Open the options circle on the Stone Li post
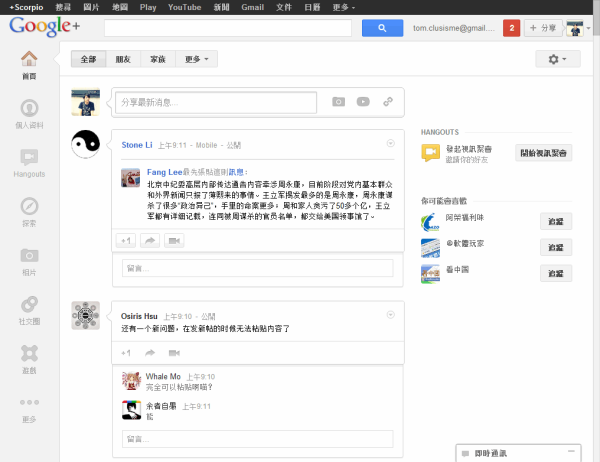This screenshot has height=462, width=600. (390, 144)
